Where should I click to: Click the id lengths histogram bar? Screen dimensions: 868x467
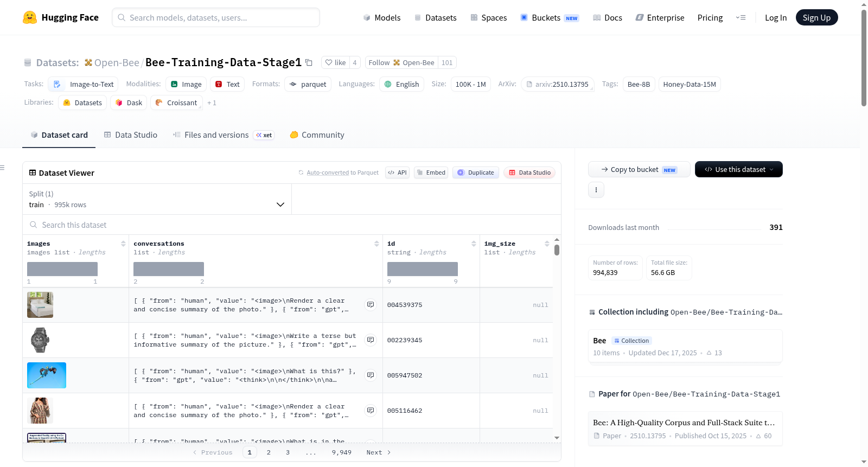[423, 269]
